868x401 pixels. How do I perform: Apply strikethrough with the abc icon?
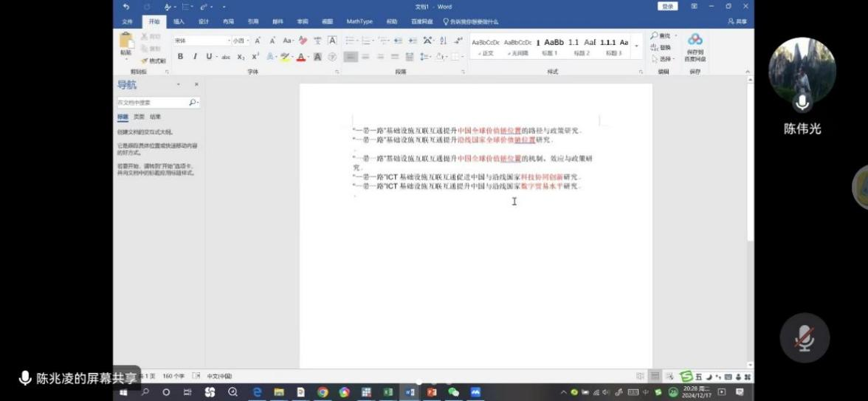click(x=226, y=57)
